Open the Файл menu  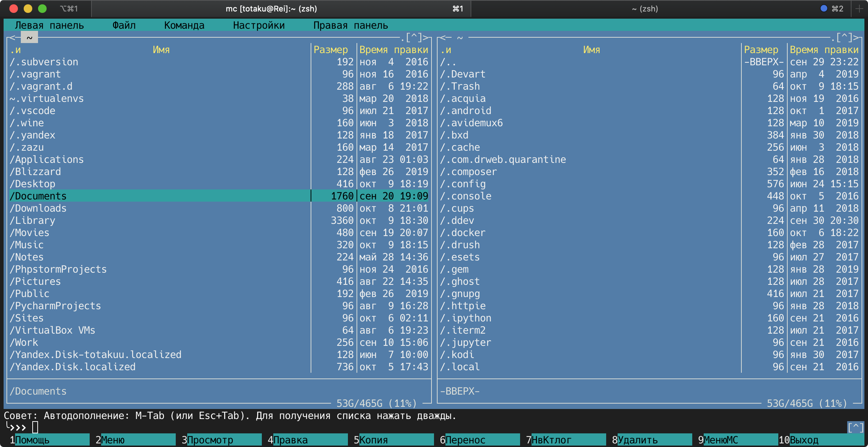click(x=124, y=25)
